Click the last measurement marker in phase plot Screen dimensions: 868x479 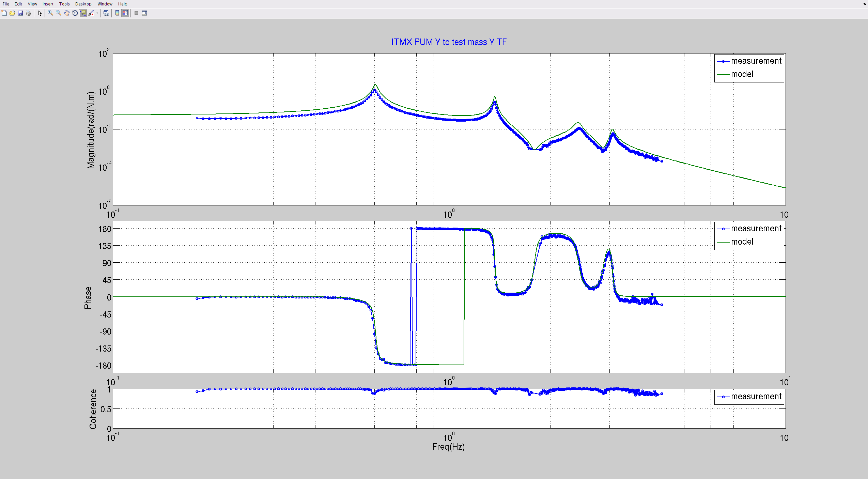[662, 305]
